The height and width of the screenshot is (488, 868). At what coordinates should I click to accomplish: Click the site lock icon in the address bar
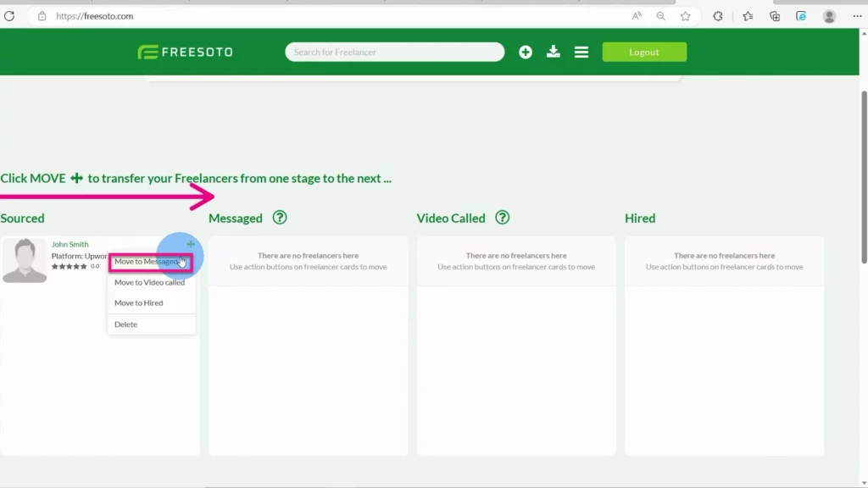click(x=42, y=16)
